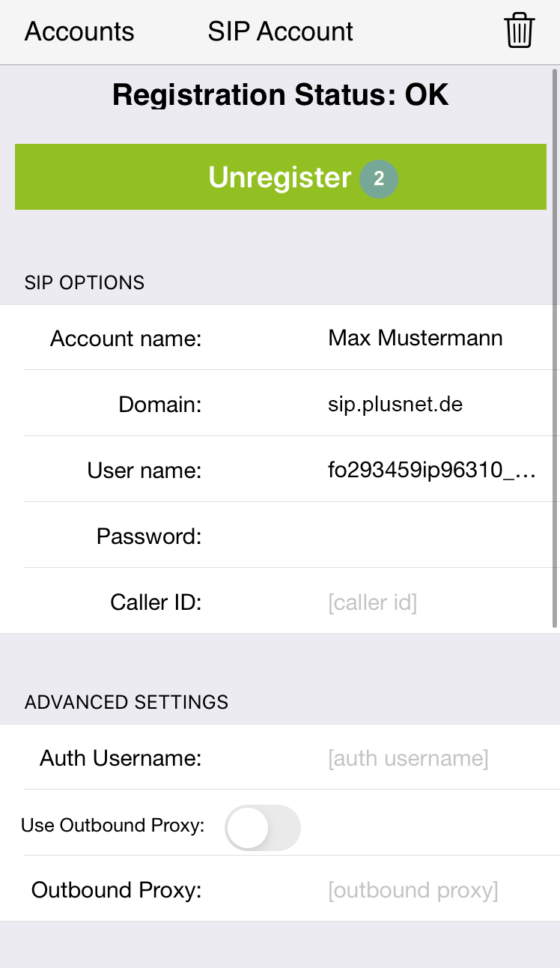Tap the SIP Account title
This screenshot has width=560, height=968.
[x=281, y=31]
